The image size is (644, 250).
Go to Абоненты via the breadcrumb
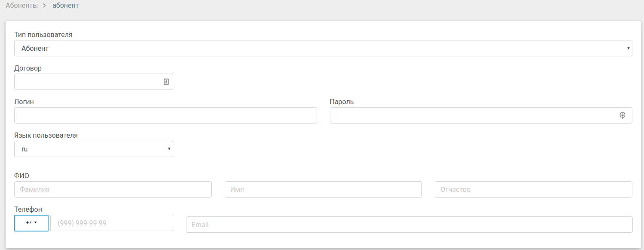tap(21, 6)
